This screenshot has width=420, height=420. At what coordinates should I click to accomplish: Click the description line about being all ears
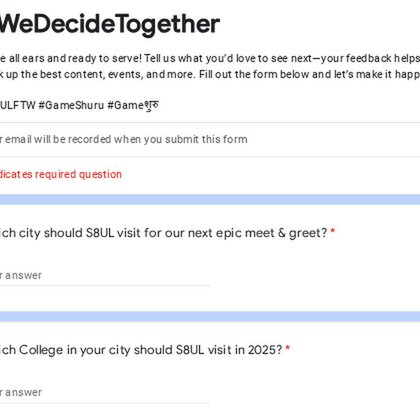210,58
